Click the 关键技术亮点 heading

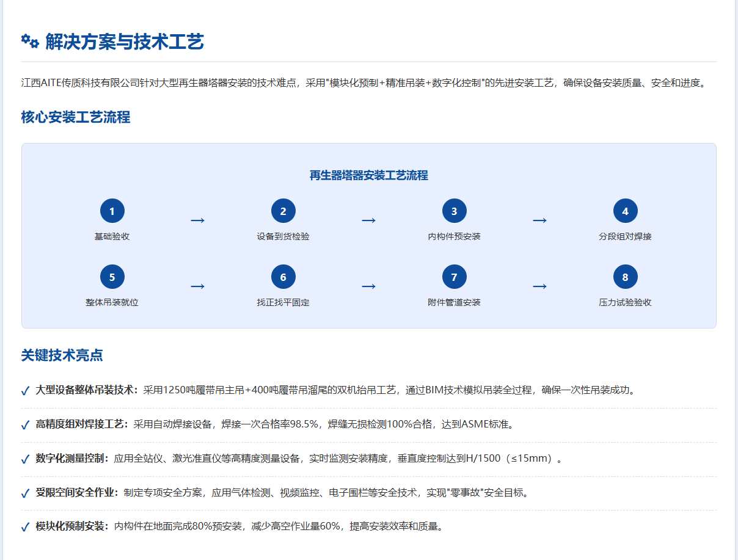tap(62, 355)
